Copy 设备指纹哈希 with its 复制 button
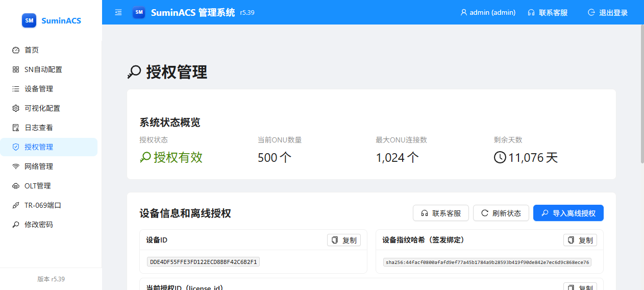 click(x=580, y=240)
